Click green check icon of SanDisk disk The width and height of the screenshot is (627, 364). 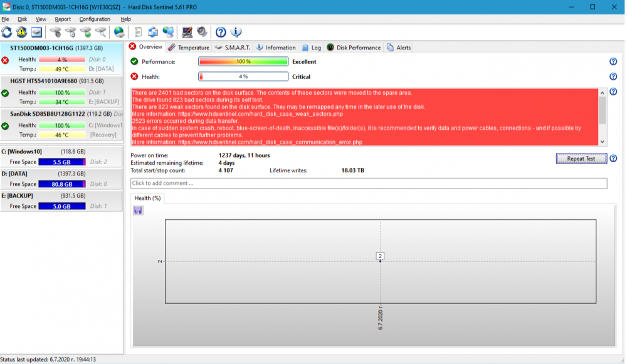tap(5, 127)
